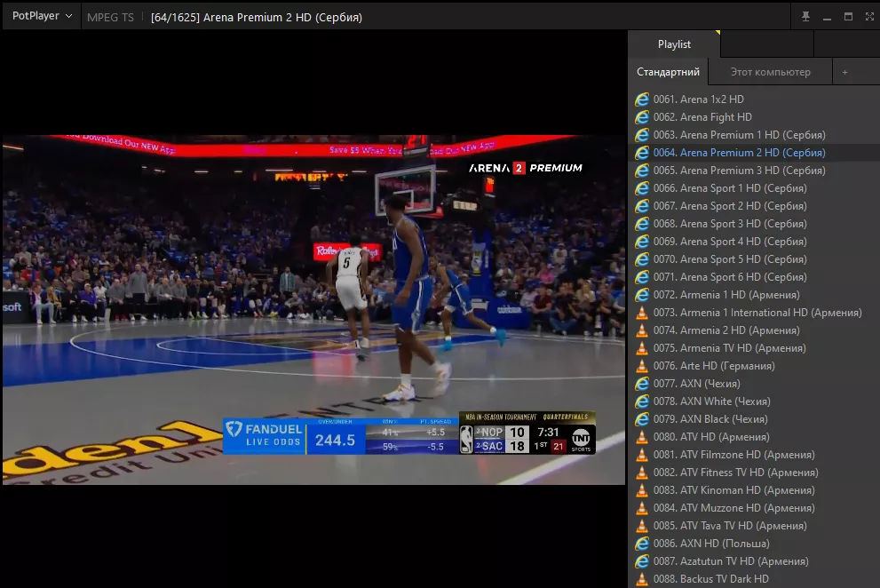Select entry 0079. AXN Black (Чехия)
This screenshot has width=880, height=588.
pos(754,419)
